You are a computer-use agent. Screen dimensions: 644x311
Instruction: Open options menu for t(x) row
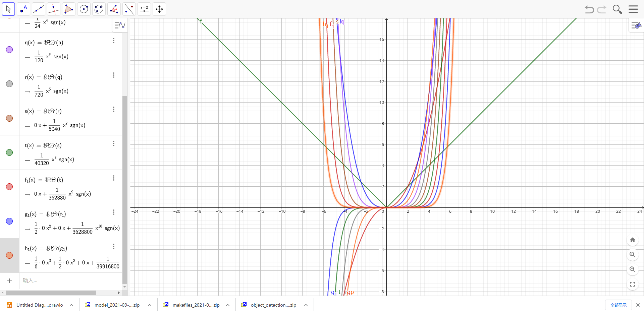114,143
